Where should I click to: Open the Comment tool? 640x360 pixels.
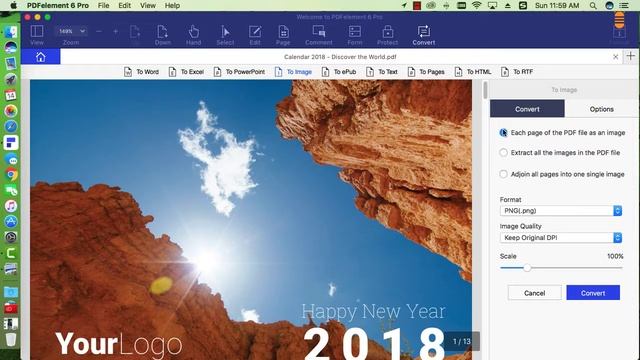(x=318, y=35)
